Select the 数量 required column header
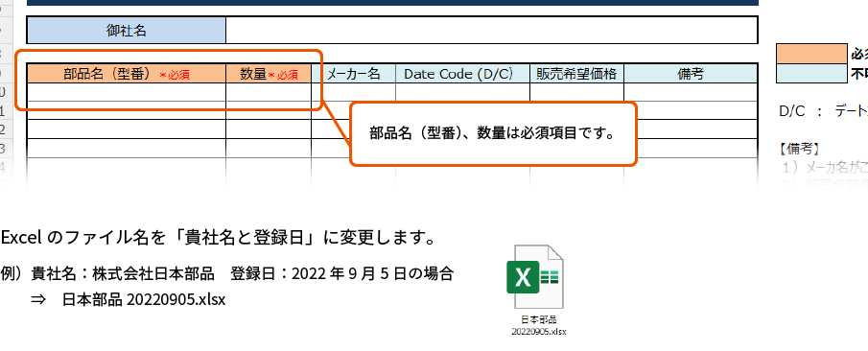 (x=269, y=74)
